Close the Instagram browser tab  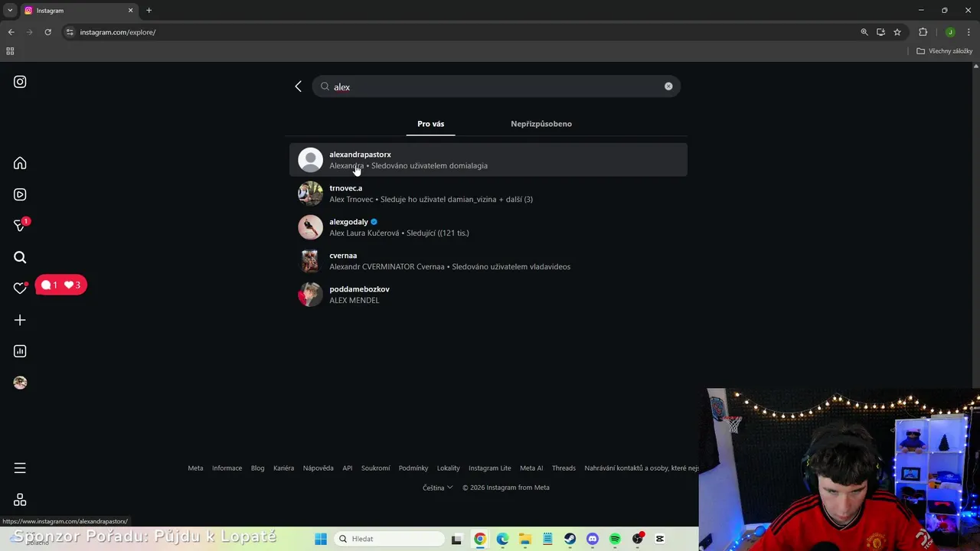[130, 11]
